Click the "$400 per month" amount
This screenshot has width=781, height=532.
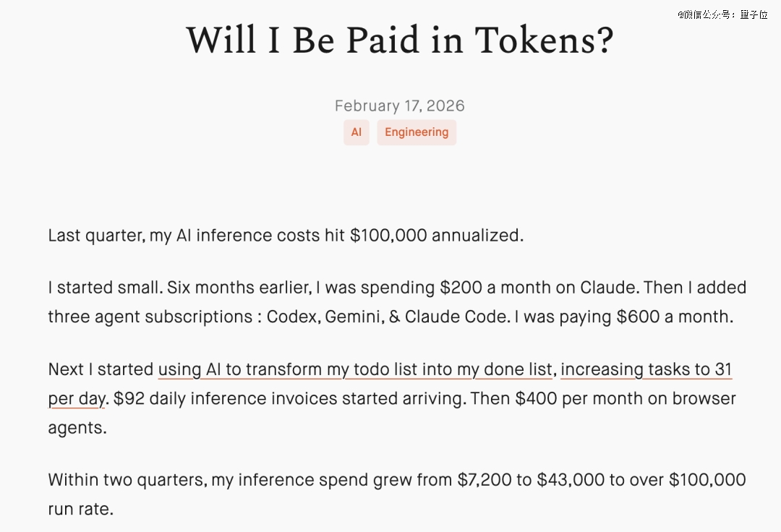566,398
